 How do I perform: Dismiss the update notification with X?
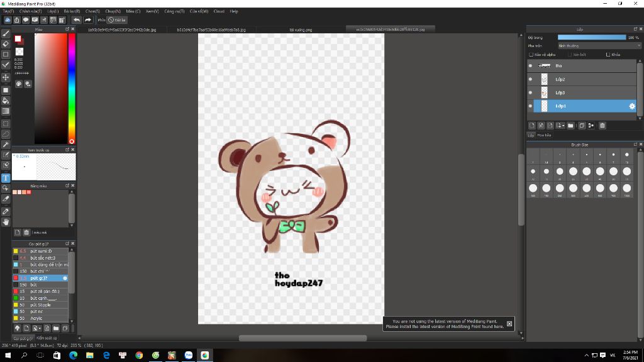[x=509, y=324]
